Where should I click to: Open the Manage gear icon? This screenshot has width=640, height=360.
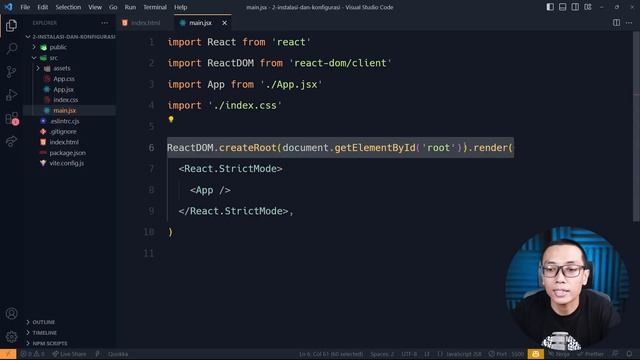tap(11, 337)
